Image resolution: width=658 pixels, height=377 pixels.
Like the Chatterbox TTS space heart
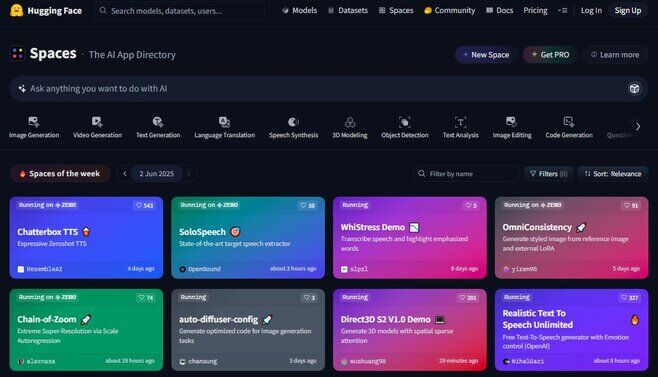point(139,205)
